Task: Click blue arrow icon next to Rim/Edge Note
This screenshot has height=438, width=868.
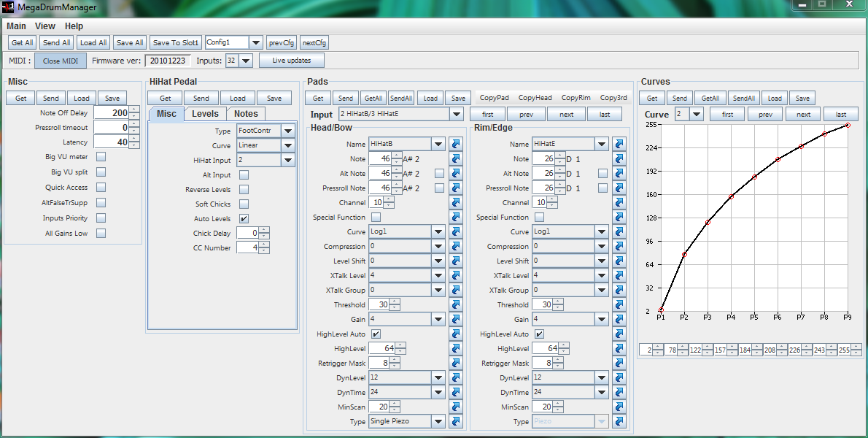Action: point(619,158)
